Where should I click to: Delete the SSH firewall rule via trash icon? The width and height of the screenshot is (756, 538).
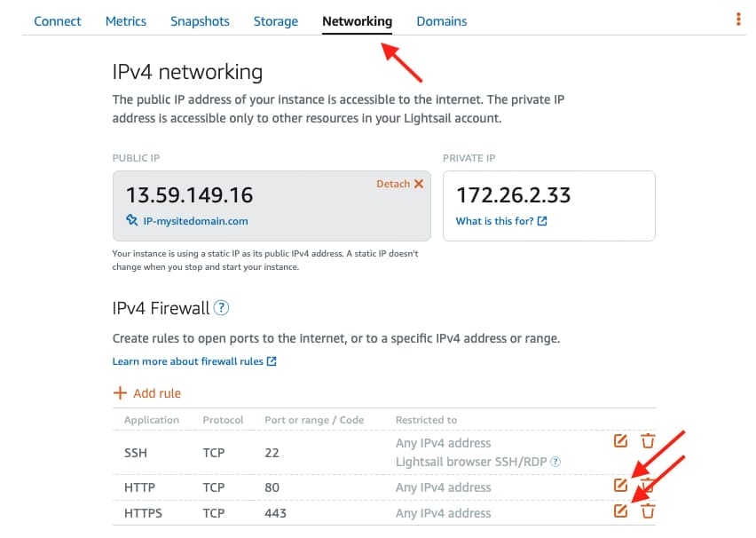[648, 440]
